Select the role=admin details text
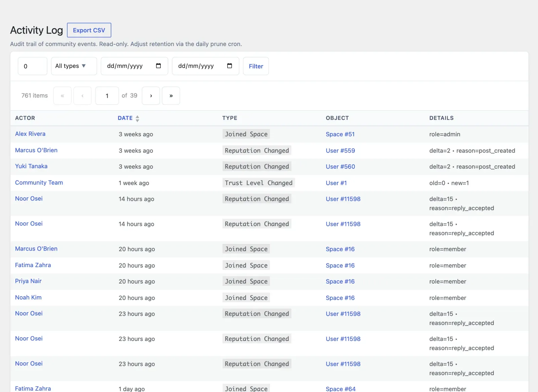This screenshot has width=538, height=392. [445, 134]
